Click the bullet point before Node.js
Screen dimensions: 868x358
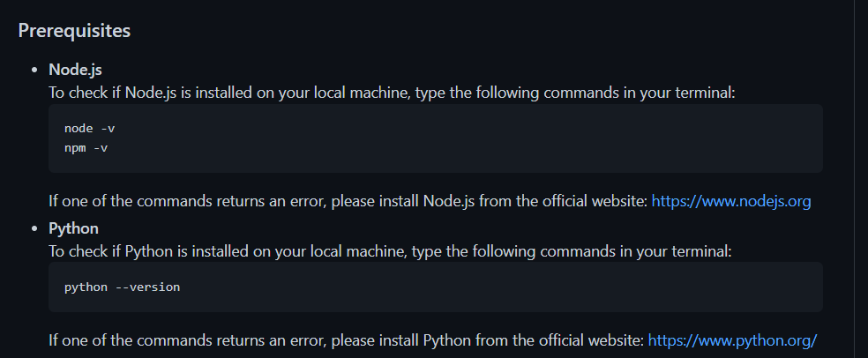pos(35,71)
